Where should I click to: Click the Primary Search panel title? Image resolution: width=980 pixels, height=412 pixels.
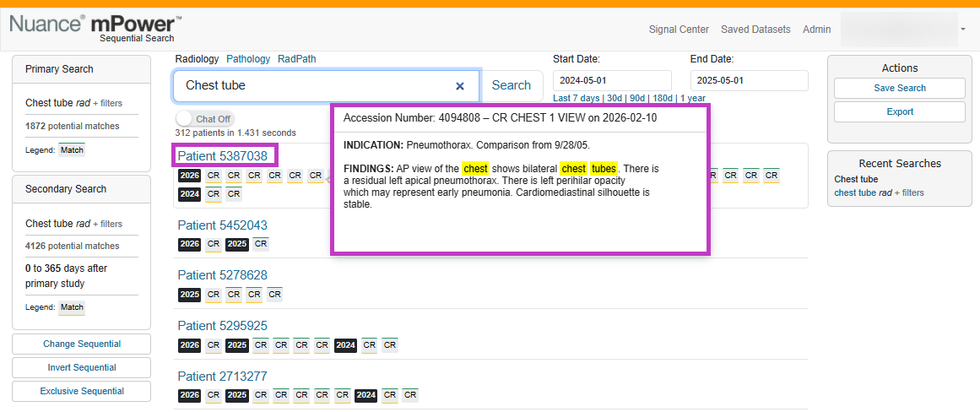(x=59, y=68)
